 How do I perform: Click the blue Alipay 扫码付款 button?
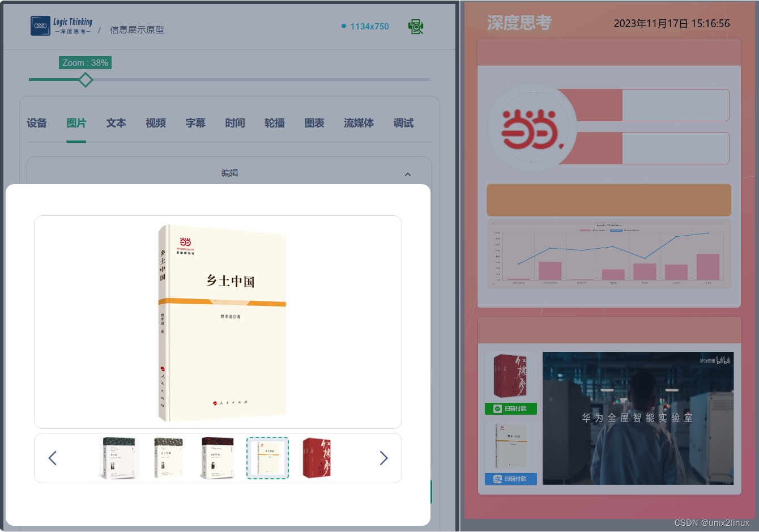coord(511,479)
